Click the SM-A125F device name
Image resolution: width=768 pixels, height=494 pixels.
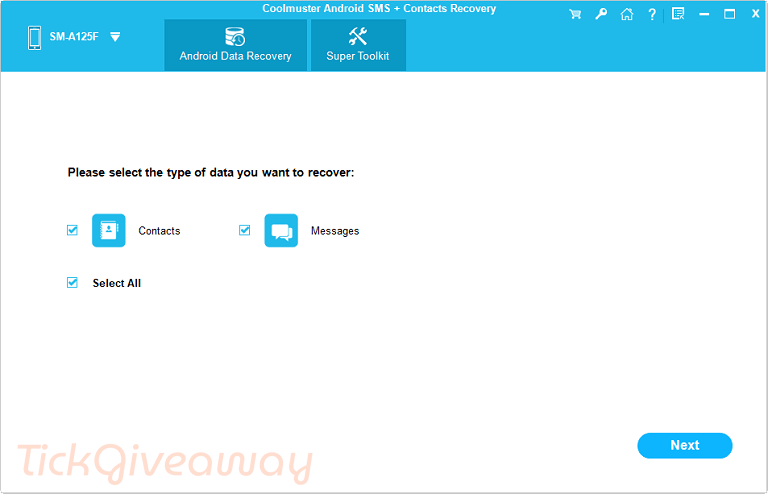(74, 37)
